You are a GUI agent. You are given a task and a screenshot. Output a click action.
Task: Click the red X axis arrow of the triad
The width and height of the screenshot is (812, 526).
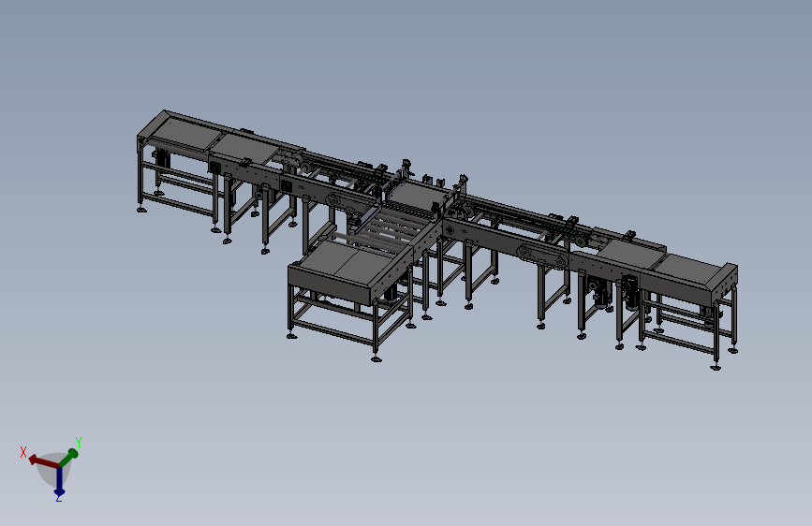(42, 461)
